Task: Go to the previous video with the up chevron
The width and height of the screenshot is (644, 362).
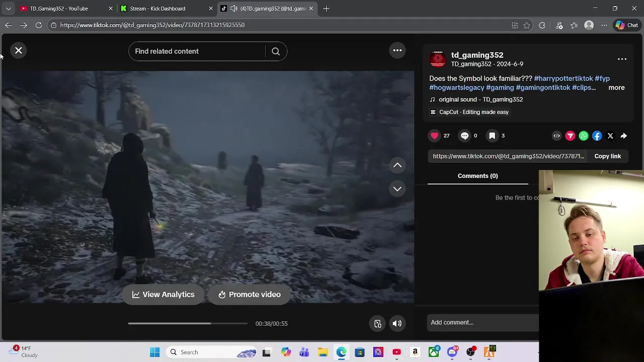Action: (397, 165)
